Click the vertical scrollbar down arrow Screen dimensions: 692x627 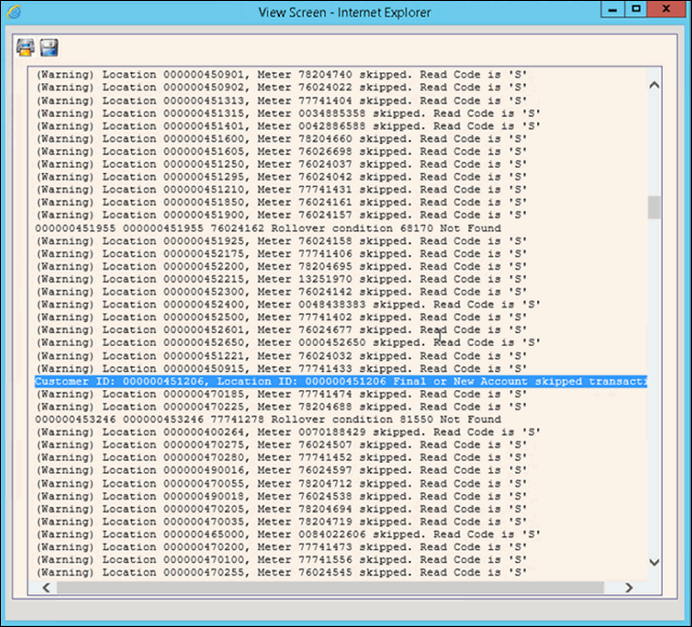(654, 562)
